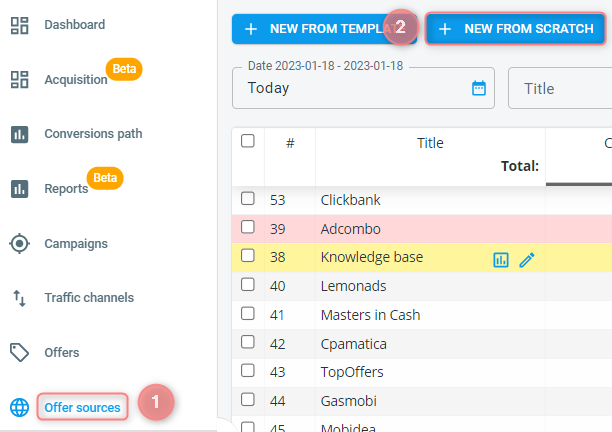This screenshot has height=432, width=612.
Task: Click the Offer sources globe icon
Action: (19, 407)
